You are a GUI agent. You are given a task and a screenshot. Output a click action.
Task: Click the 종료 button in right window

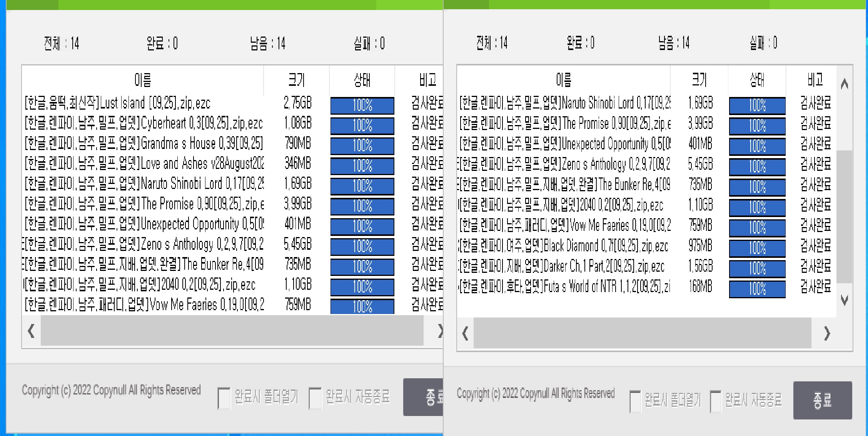(823, 400)
